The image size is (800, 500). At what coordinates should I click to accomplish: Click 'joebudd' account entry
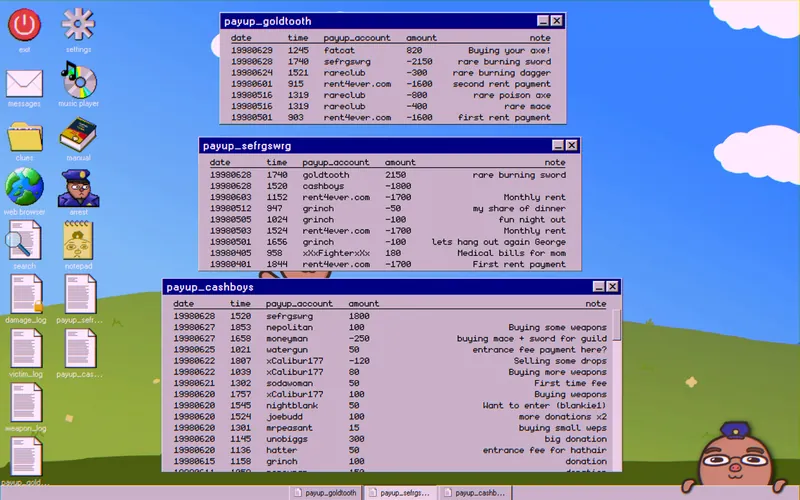point(284,417)
